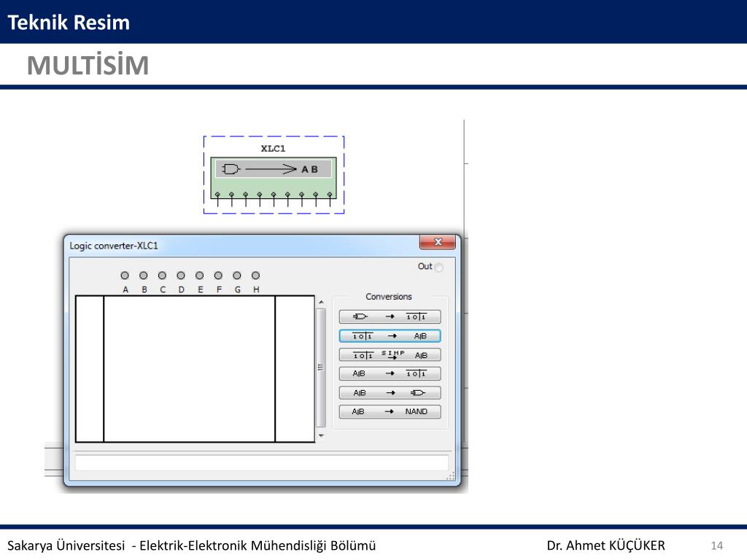This screenshot has height=560, width=747.
Task: Close the Logic converter-XLC1 window
Action: [x=438, y=242]
